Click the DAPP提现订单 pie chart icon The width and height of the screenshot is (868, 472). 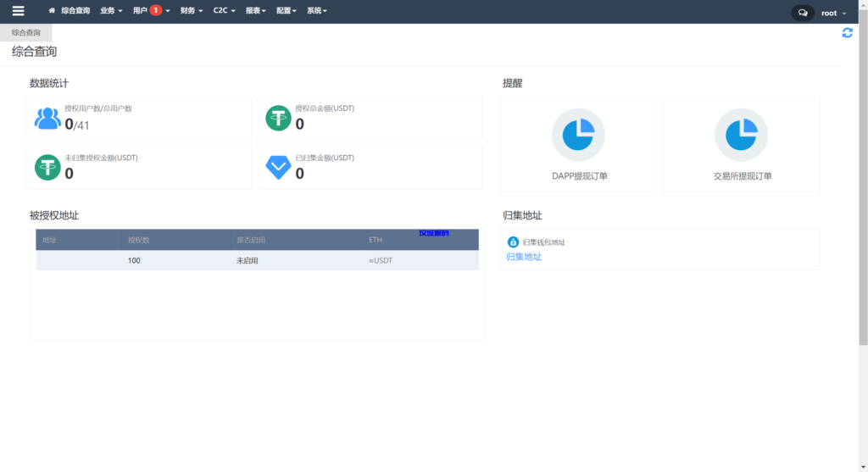click(578, 135)
